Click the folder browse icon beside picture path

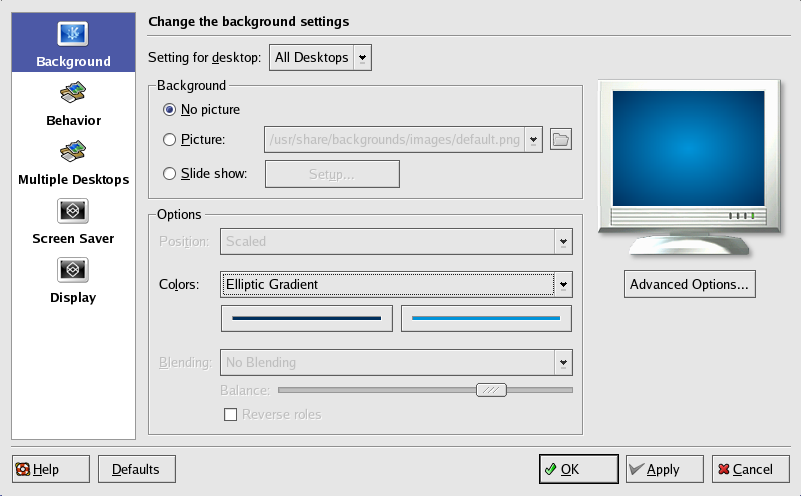click(561, 140)
